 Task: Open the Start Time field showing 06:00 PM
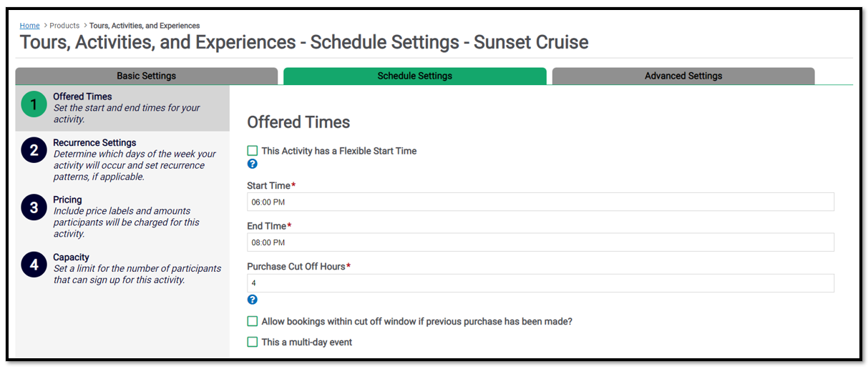(540, 202)
